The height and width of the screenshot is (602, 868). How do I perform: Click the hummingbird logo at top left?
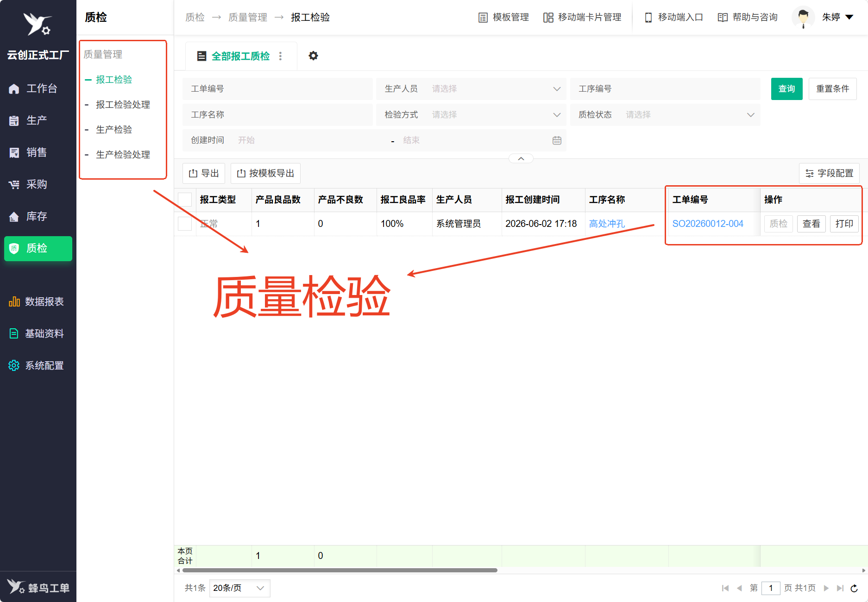[37, 24]
